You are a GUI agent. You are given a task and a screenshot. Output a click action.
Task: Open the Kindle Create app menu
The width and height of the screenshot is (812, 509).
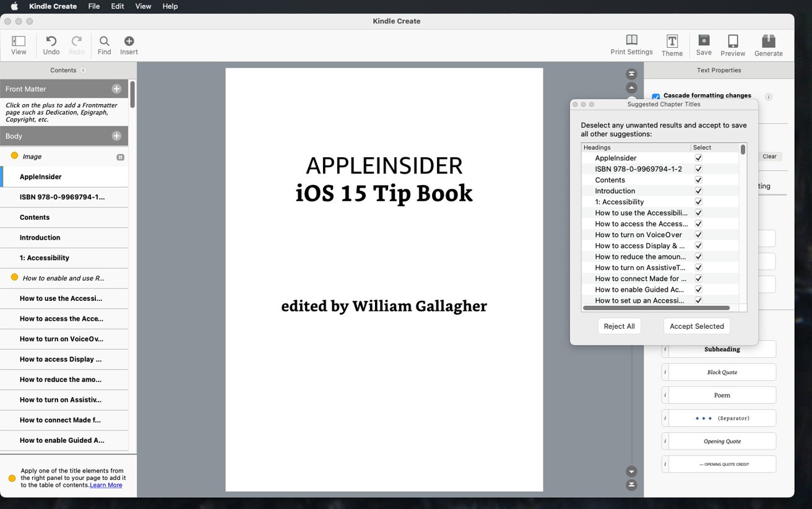coord(53,6)
